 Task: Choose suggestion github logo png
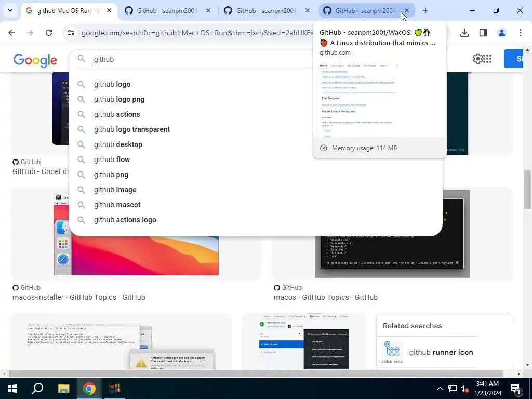coord(119,99)
